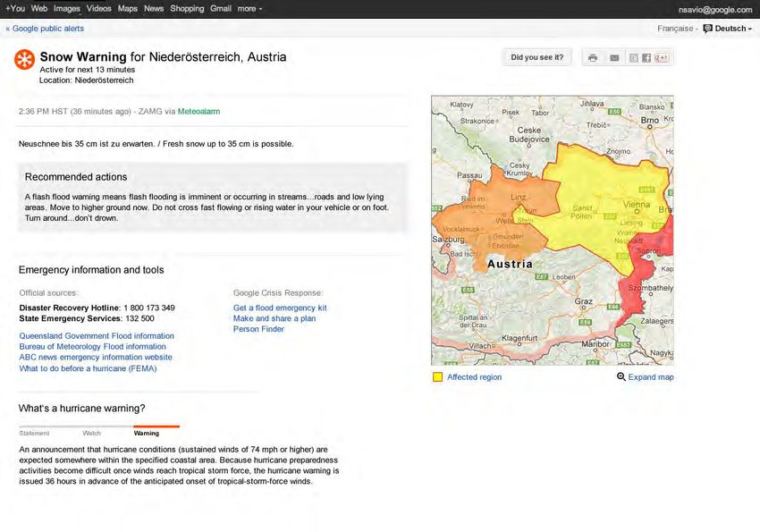Image resolution: width=760 pixels, height=532 pixels.
Task: Click the 'Snow Warning' heading text
Action: click(83, 56)
